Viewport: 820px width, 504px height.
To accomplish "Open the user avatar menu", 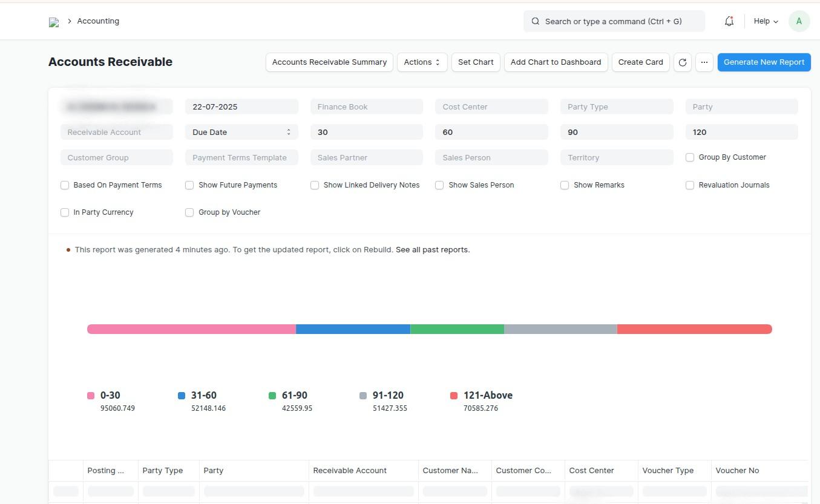I will [x=799, y=21].
